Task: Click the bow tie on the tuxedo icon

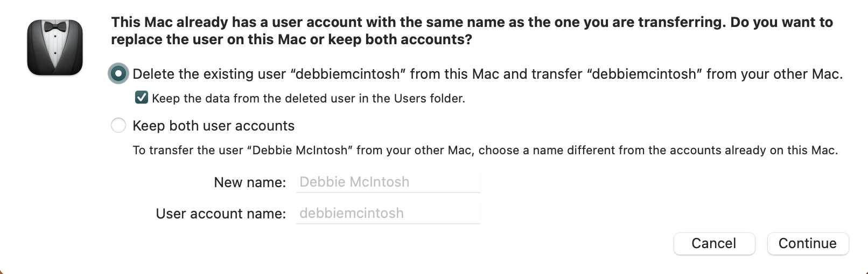Action: click(55, 27)
